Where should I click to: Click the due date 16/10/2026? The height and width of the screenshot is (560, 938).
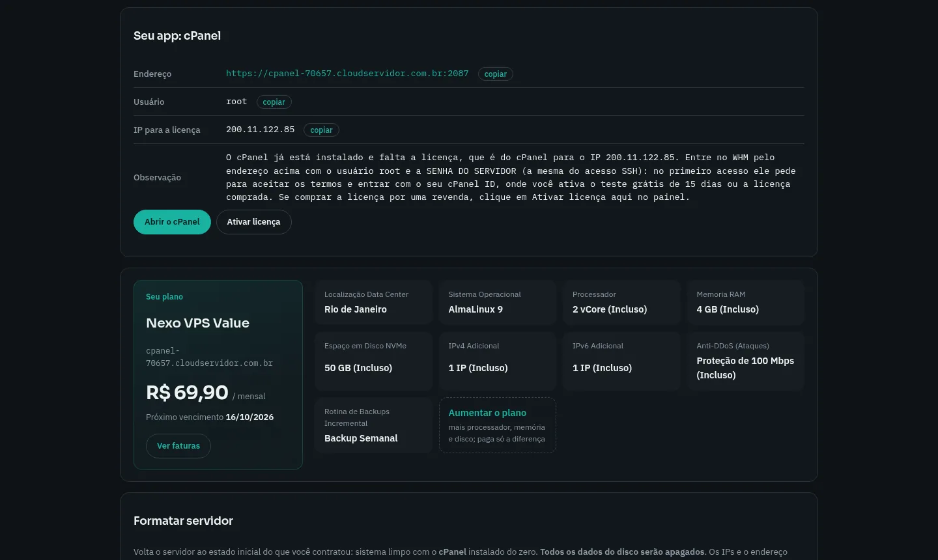pyautogui.click(x=249, y=417)
